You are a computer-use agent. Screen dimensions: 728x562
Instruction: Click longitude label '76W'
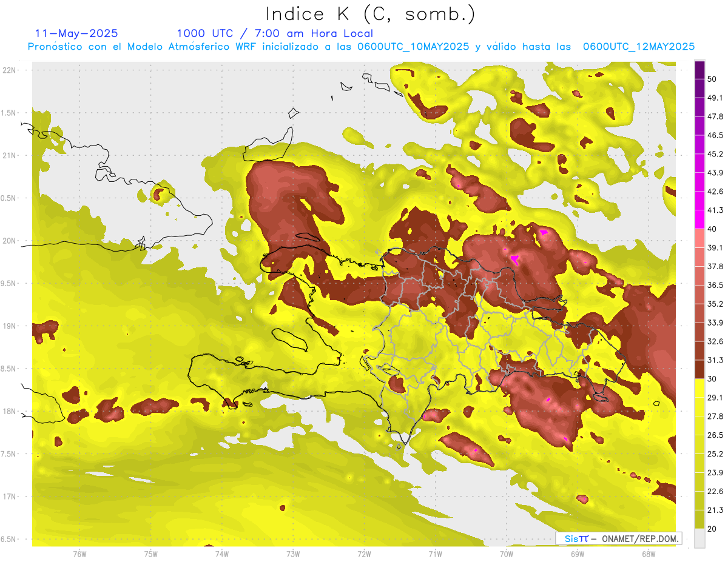point(79,554)
